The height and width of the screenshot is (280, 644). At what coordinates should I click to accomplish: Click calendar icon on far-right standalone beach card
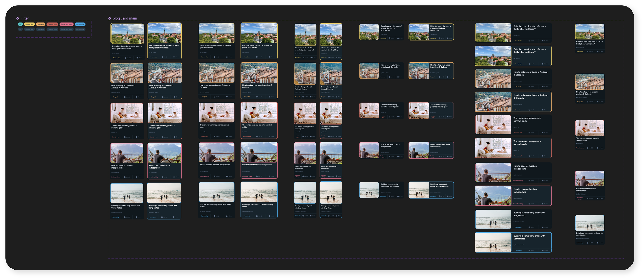tap(587, 243)
